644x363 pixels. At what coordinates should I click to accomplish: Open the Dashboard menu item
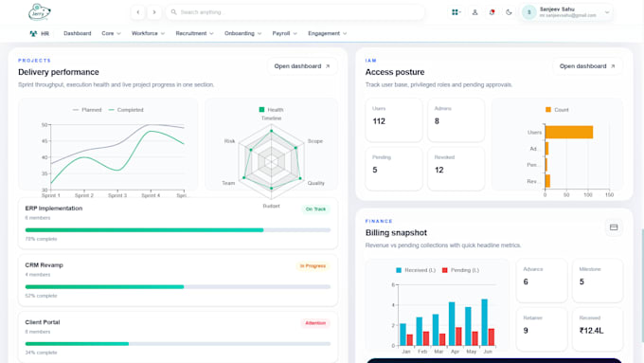[x=78, y=34]
